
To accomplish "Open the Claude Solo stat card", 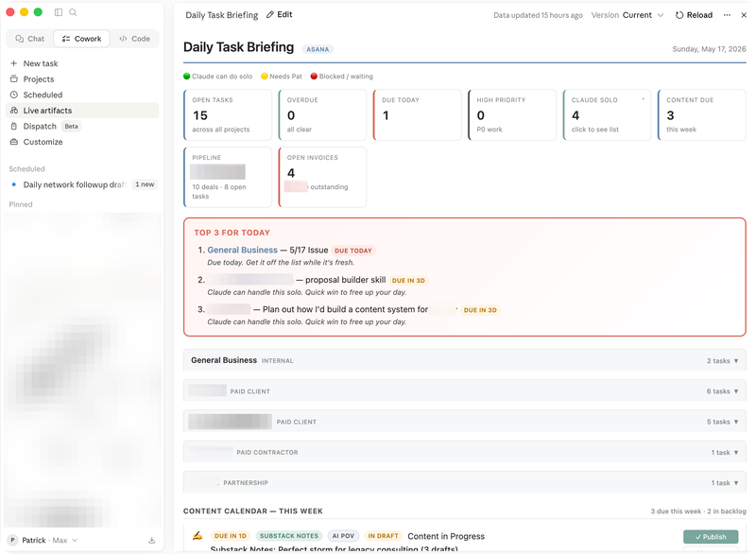I will (607, 114).
